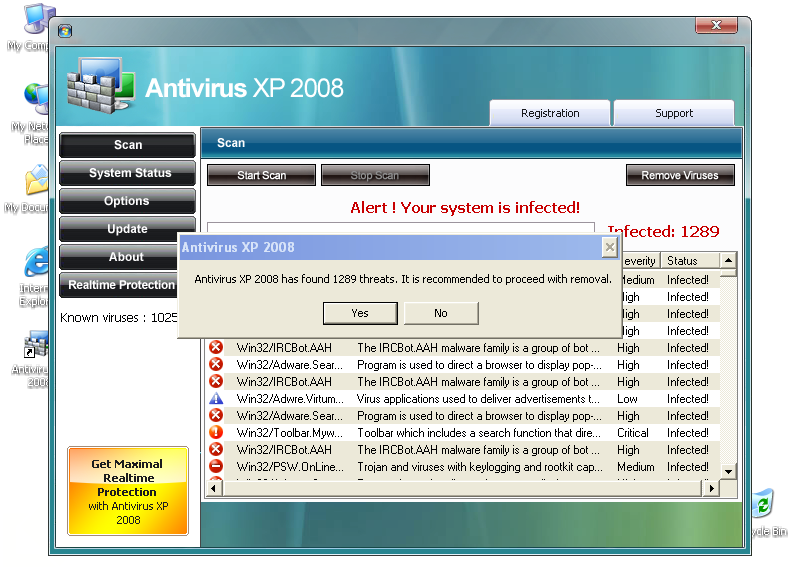Close the Antivirus XP 2008 dialog
The height and width of the screenshot is (570, 800).
610,247
